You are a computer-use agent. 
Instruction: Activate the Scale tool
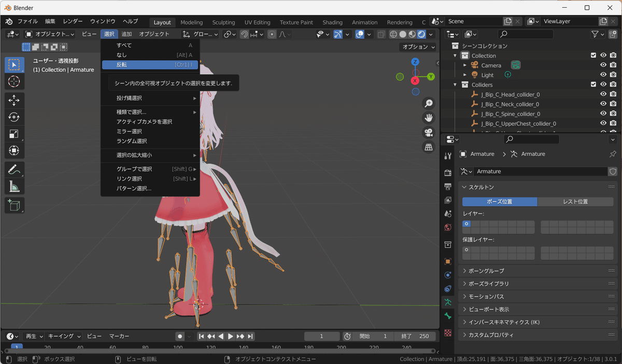tap(14, 134)
